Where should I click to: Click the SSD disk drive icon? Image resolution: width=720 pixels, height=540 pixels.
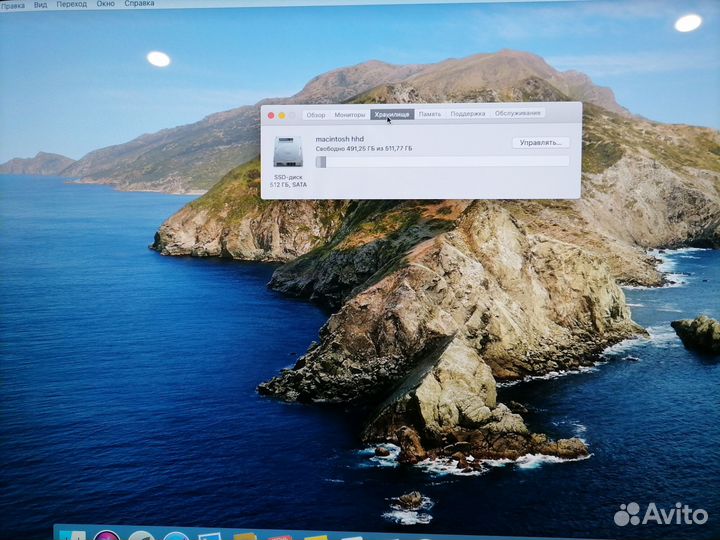pyautogui.click(x=287, y=152)
